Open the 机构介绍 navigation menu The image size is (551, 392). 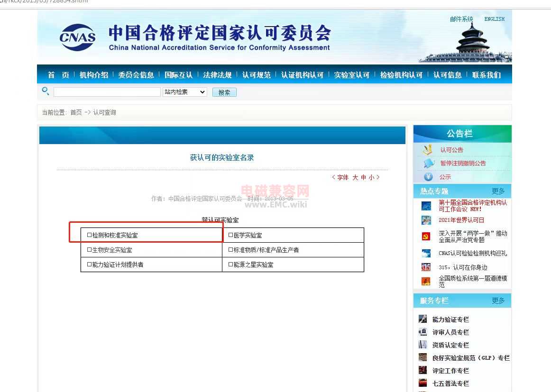(94, 75)
